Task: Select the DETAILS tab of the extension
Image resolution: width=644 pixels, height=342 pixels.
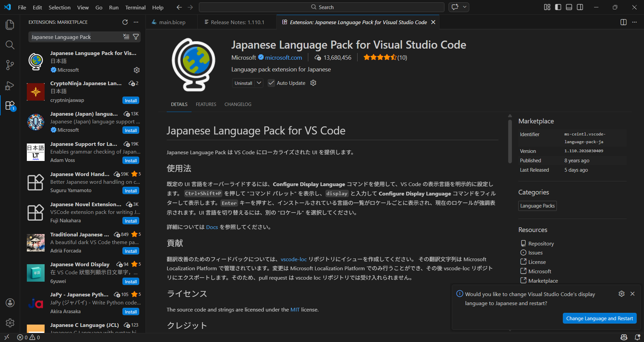Action: pos(179,104)
